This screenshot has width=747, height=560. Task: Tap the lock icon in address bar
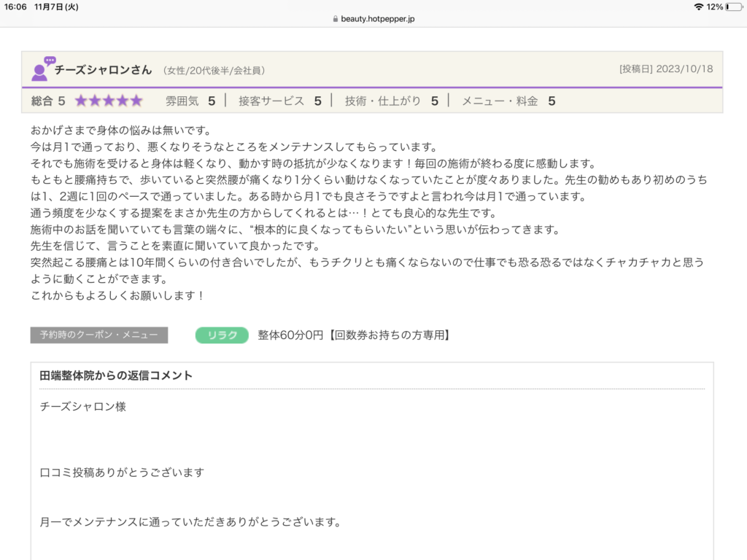(335, 19)
